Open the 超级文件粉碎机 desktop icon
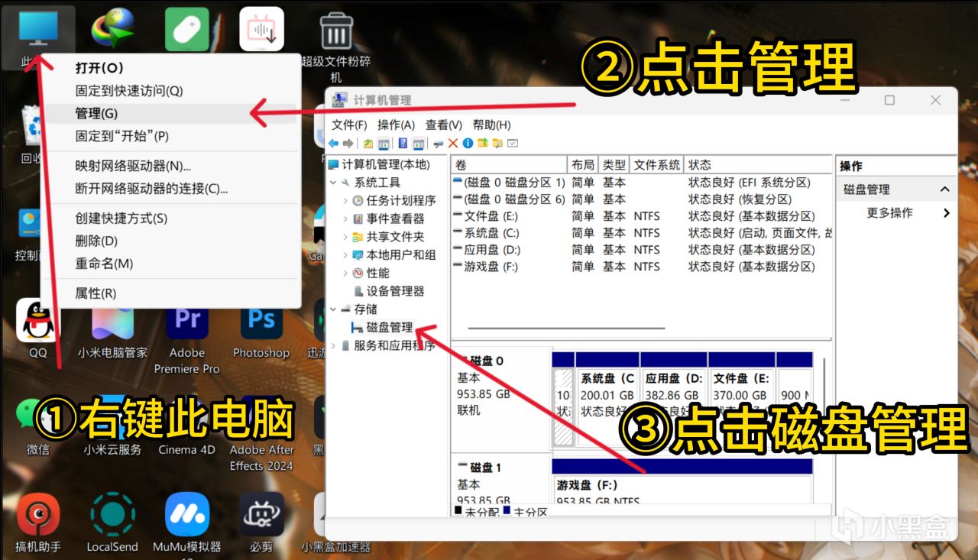This screenshot has height=560, width=978. [336, 46]
